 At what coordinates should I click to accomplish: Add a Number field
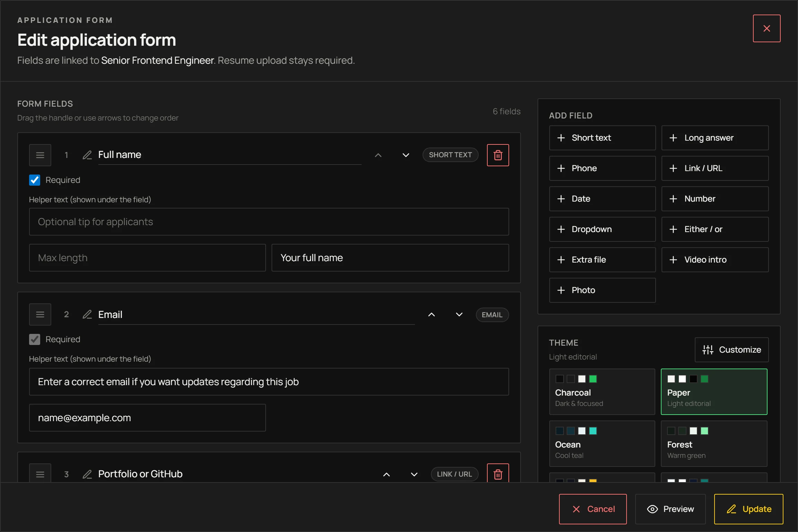(715, 199)
